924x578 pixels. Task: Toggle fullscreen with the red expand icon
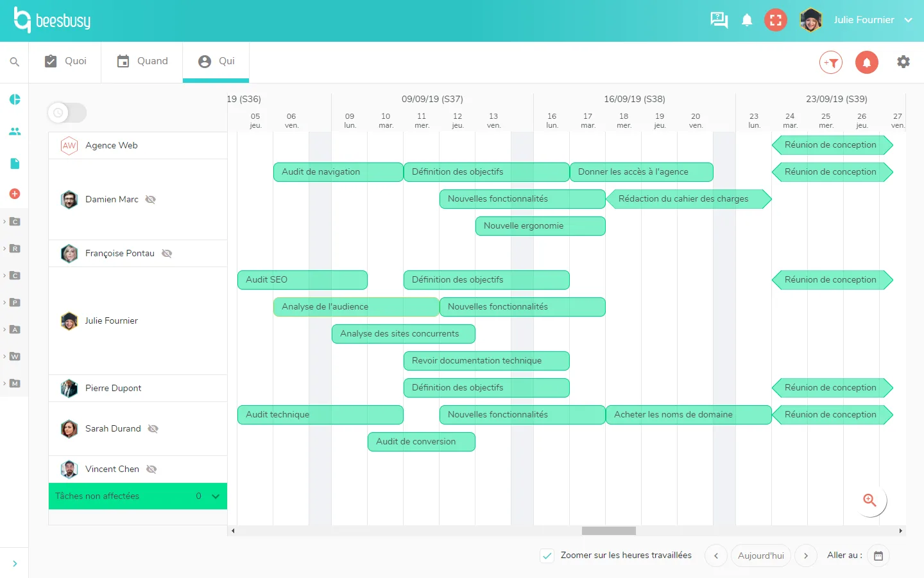click(776, 20)
